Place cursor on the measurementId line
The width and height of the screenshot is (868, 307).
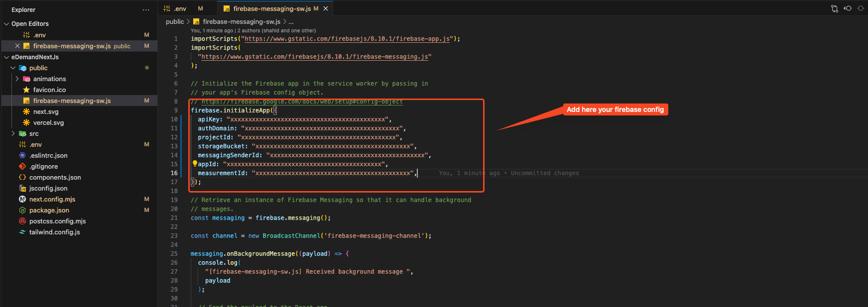click(x=307, y=173)
